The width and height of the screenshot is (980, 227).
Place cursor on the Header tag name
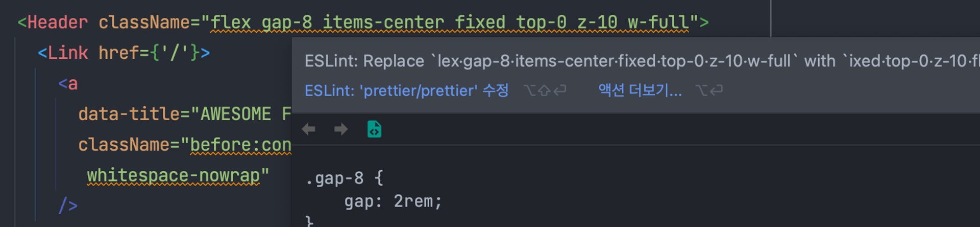[58, 22]
